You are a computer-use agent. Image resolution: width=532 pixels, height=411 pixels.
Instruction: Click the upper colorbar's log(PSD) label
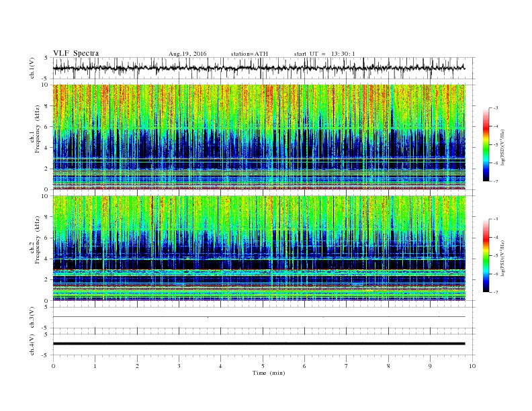pyautogui.click(x=503, y=147)
